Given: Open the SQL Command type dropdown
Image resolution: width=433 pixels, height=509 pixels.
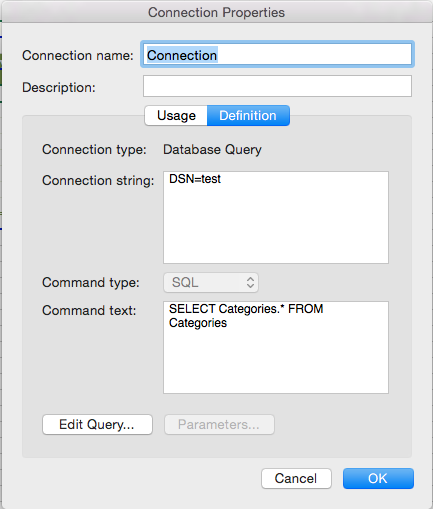Looking at the screenshot, I should [x=211, y=283].
